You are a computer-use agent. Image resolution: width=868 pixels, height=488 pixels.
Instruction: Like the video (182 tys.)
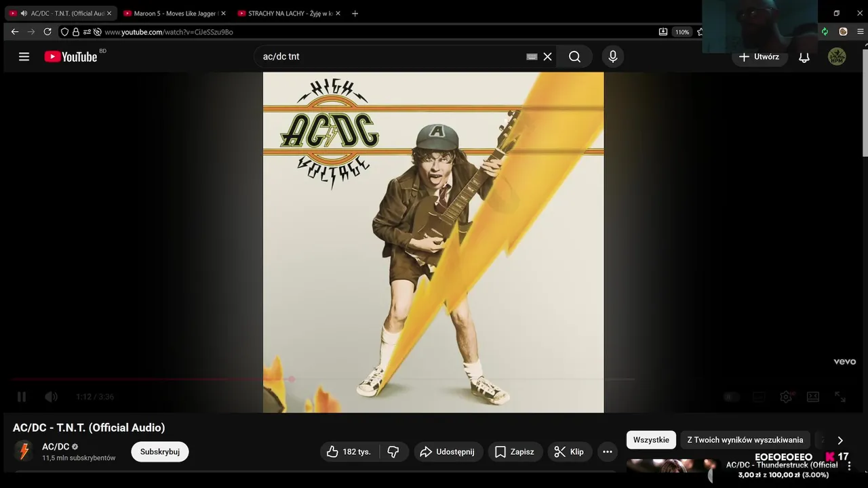coord(349,451)
